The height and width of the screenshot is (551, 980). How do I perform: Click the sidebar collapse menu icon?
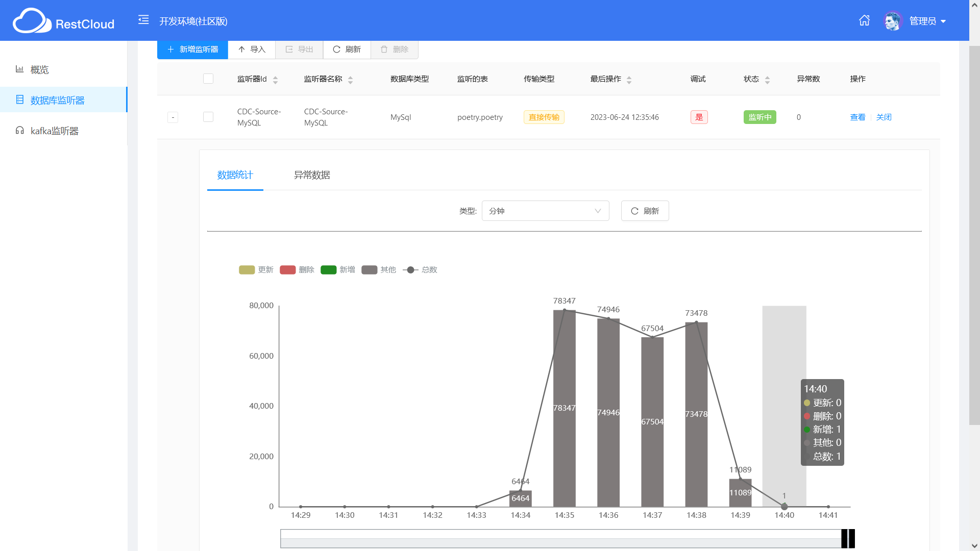143,20
